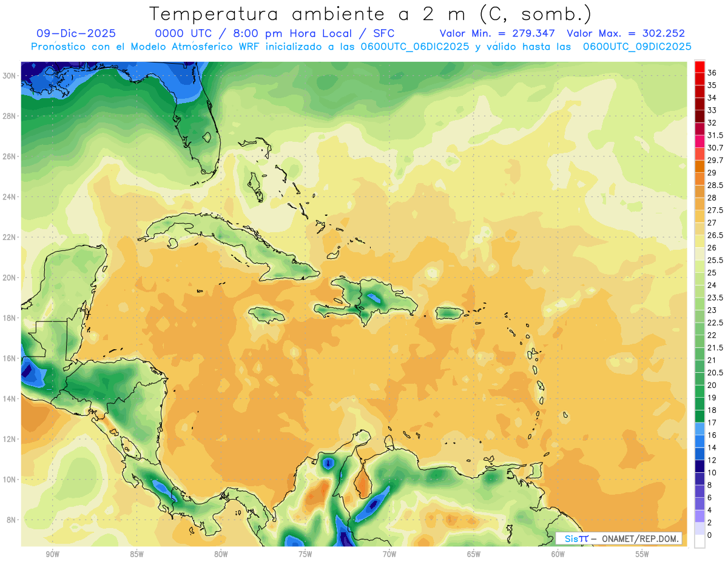Click legend value '17'
The image size is (728, 562).
point(712,423)
